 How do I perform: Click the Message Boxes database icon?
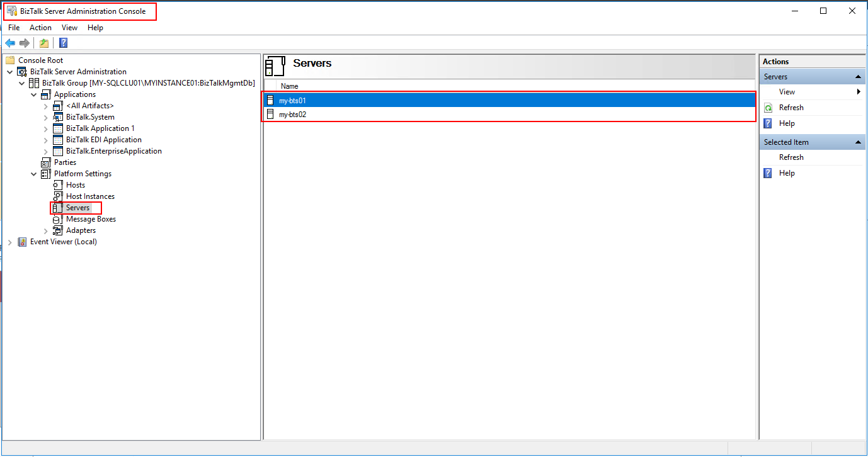(58, 219)
